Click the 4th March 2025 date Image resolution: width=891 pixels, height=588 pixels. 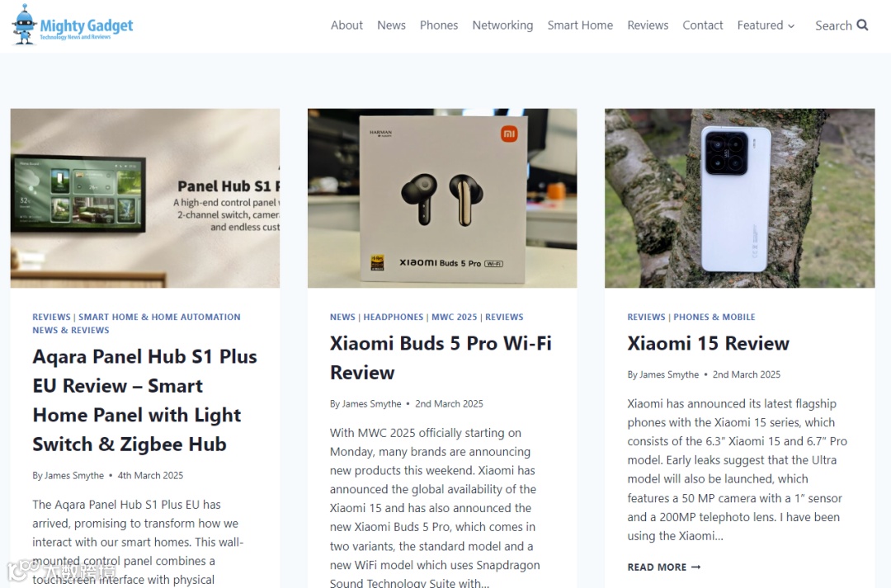(151, 476)
